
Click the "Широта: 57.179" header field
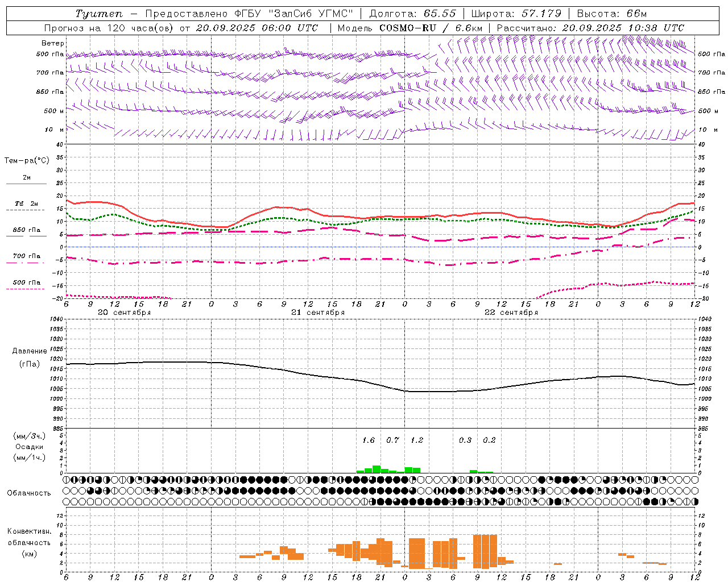[x=516, y=14]
